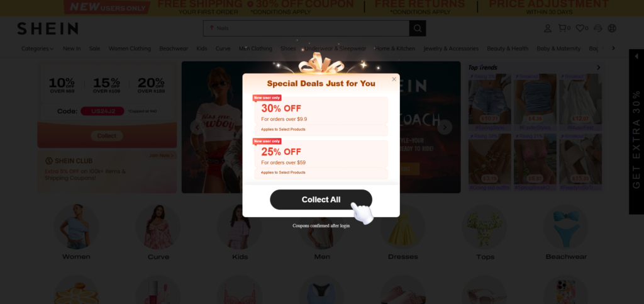Open the Beauty & Health menu item
Image resolution: width=644 pixels, height=304 pixels.
click(x=508, y=48)
